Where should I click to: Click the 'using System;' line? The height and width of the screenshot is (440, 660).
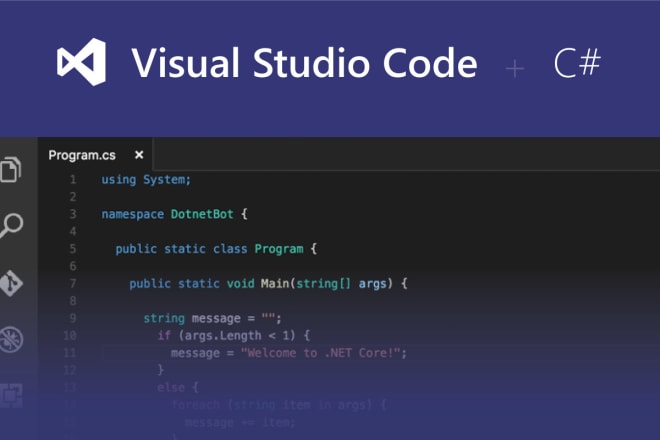[146, 180]
